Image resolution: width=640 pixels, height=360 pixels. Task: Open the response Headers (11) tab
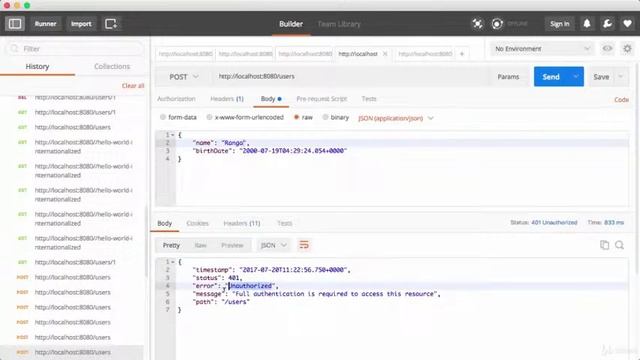pyautogui.click(x=242, y=223)
